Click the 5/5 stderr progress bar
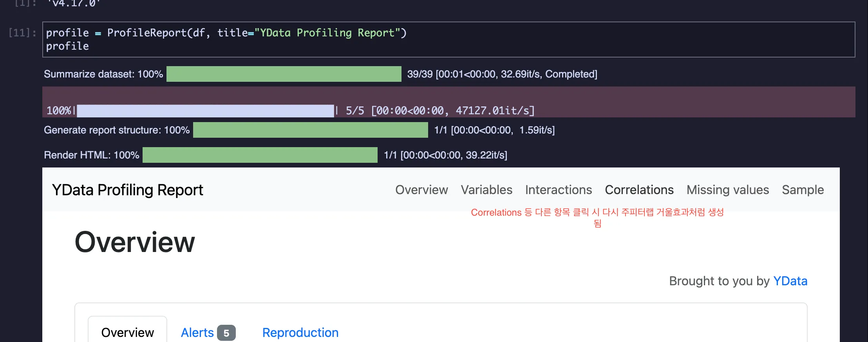The width and height of the screenshot is (868, 342). [206, 111]
